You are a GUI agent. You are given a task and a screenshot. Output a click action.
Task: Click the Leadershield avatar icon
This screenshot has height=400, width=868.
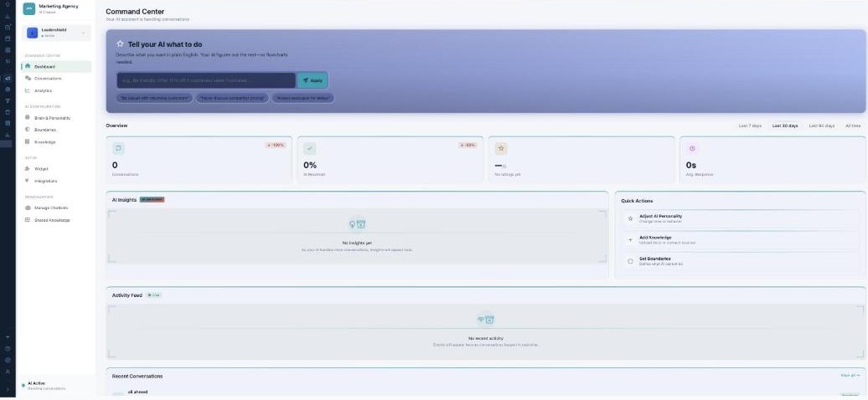[x=32, y=33]
